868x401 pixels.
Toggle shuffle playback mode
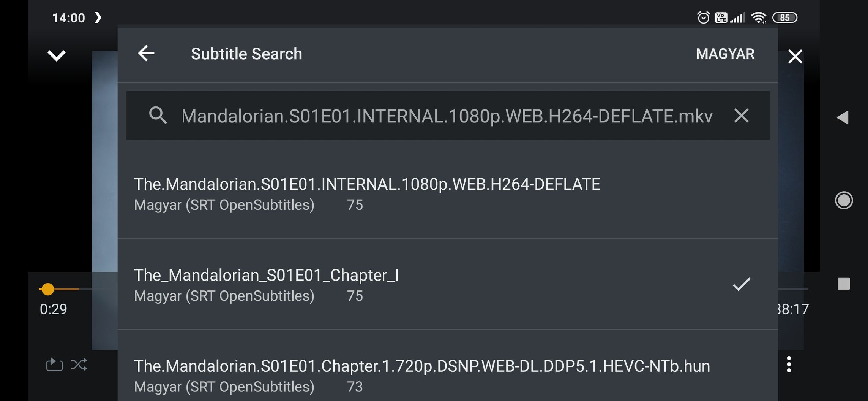click(79, 365)
